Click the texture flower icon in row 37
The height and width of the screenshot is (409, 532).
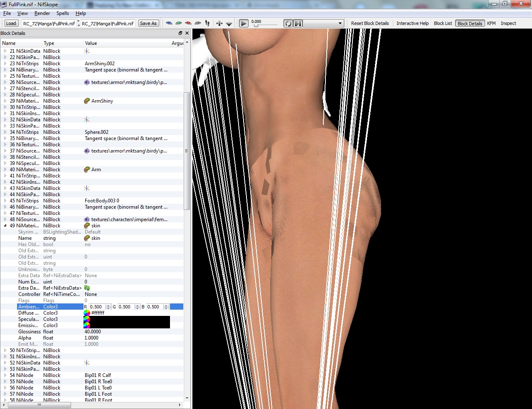pos(87,151)
